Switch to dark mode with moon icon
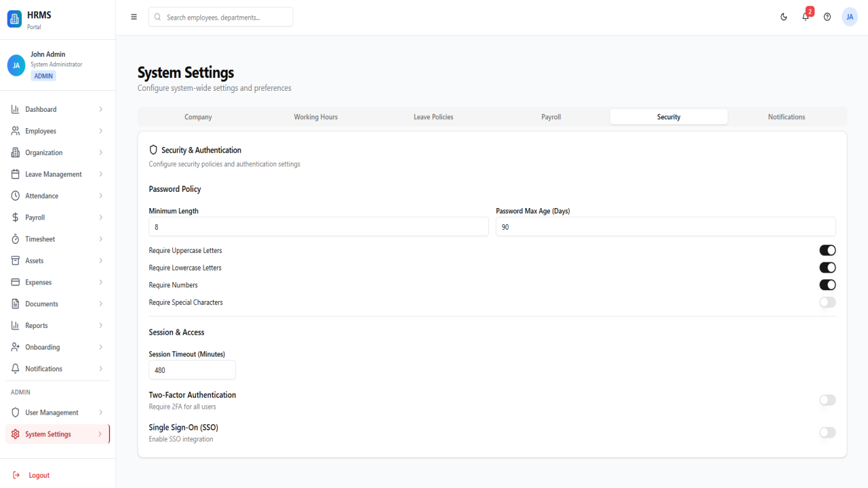Screen dimensions: 868x488 point(784,17)
